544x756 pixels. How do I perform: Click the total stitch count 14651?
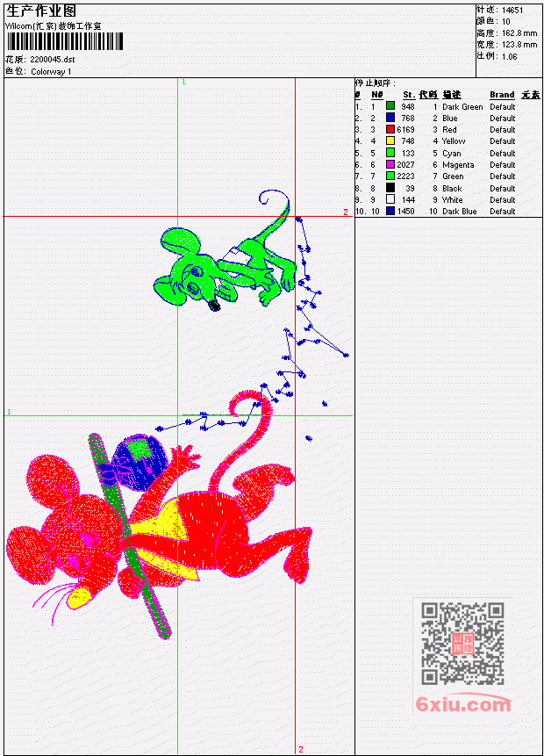pos(512,11)
